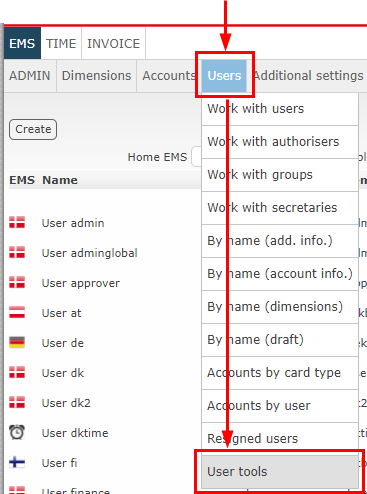Open the Dimensions menu
The height and width of the screenshot is (494, 367).
[96, 76]
